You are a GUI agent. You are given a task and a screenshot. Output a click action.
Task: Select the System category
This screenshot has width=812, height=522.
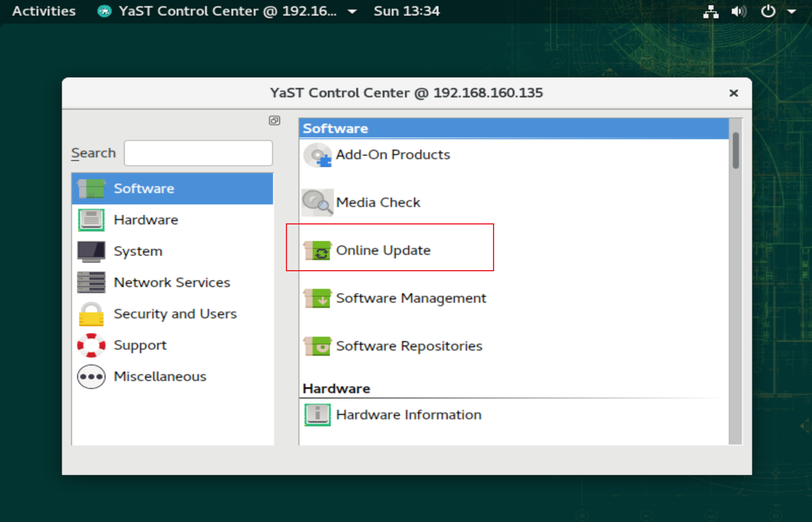[138, 251]
